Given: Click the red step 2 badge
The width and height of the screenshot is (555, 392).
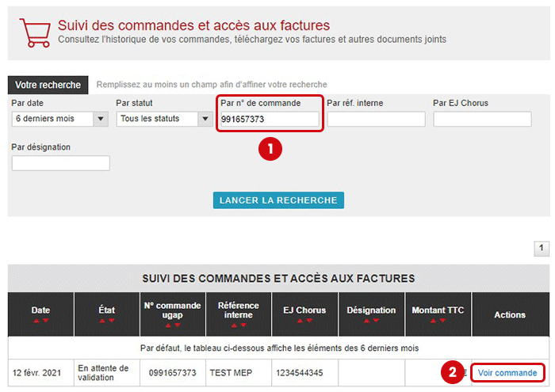Looking at the screenshot, I should pos(453,373).
